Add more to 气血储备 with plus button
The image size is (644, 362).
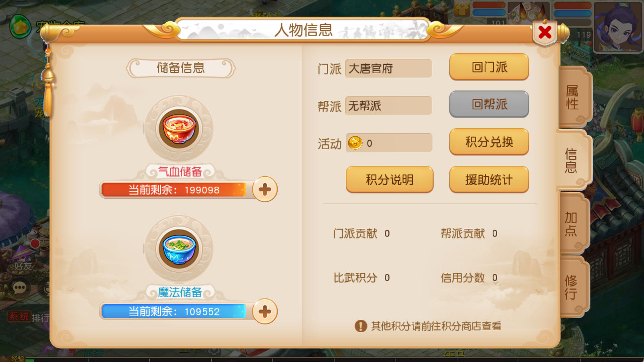pos(265,189)
